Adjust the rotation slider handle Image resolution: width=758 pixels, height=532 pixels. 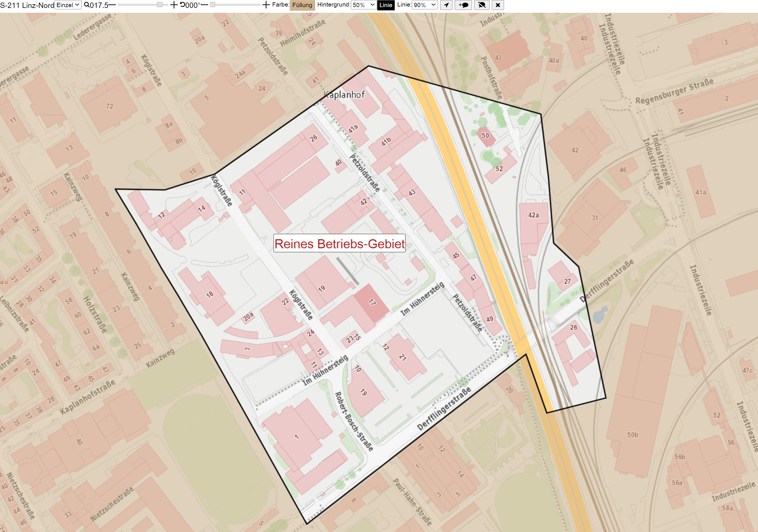[213, 5]
